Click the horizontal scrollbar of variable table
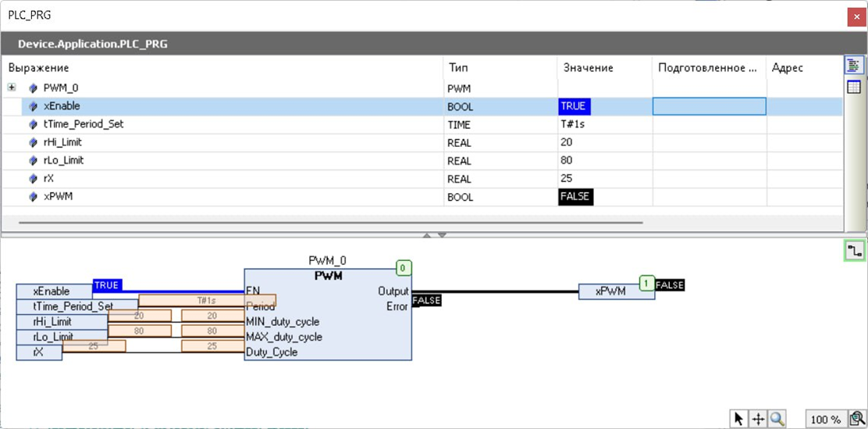This screenshot has height=429, width=868. (328, 223)
